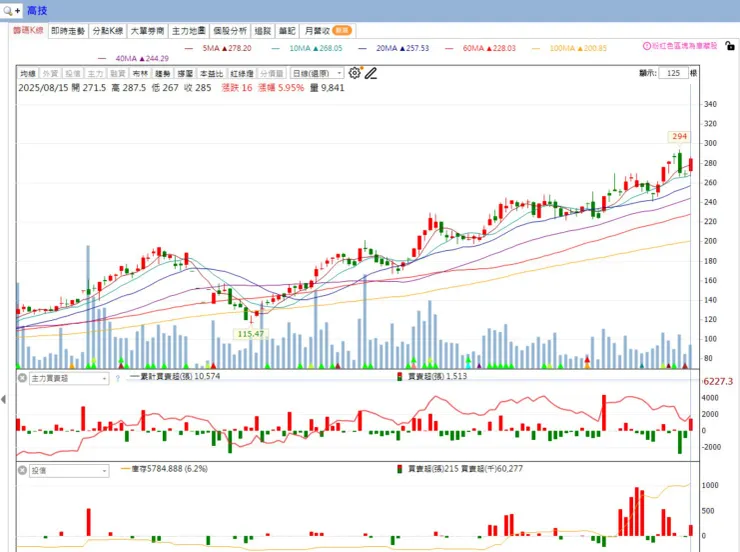Viewport: 740px width, 552px height.
Task: Switch to the 即時走勢 tab
Action: [x=68, y=31]
